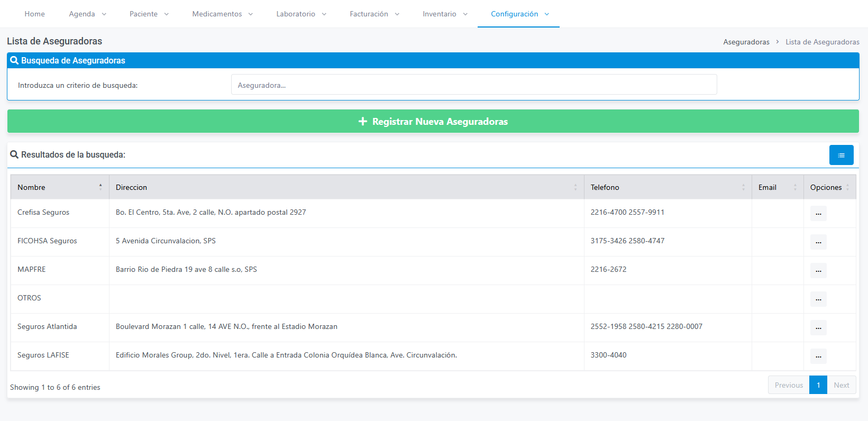868x421 pixels.
Task: Click the blue list view icon button
Action: tap(841, 155)
